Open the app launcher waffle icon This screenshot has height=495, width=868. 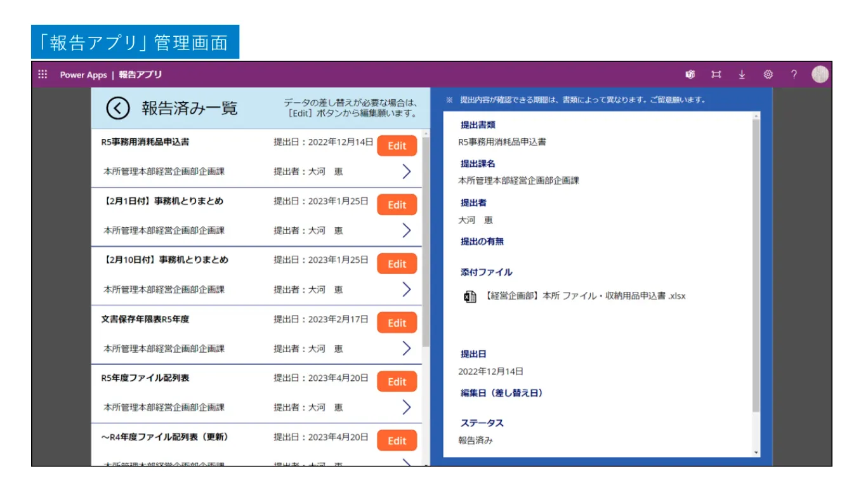(x=43, y=74)
